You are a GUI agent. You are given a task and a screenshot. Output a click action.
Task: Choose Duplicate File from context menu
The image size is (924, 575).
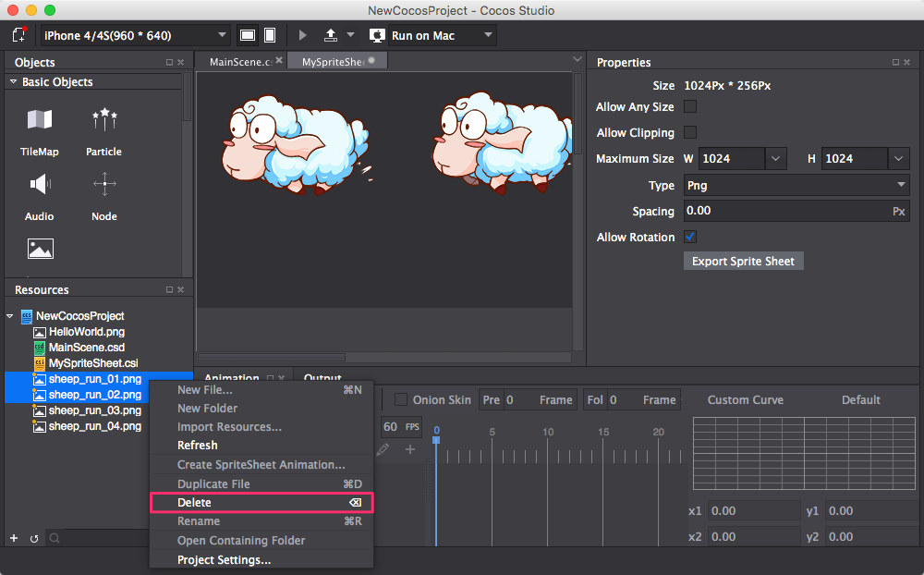261,484
